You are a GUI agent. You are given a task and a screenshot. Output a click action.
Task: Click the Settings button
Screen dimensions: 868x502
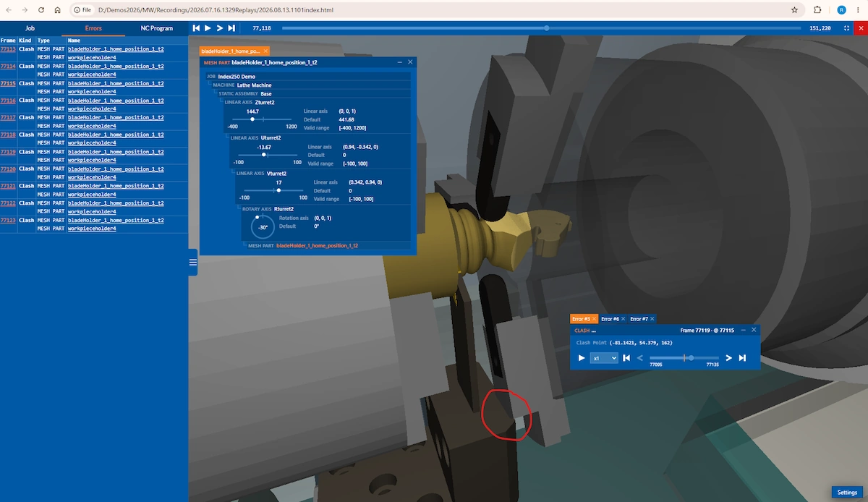[847, 493]
